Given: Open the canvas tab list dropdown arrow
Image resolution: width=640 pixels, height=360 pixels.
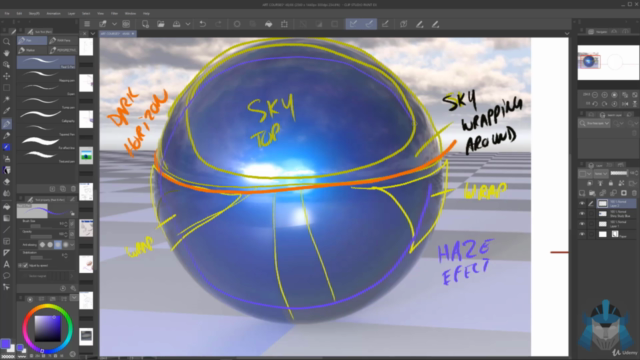Looking at the screenshot, I should click(x=567, y=33).
